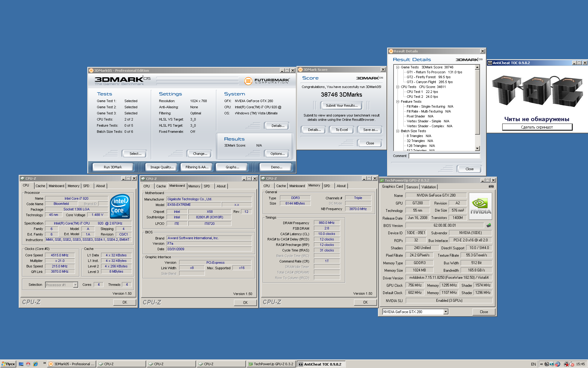Select 'CPU Test 2 24.0 fps' row

[x=422, y=97]
